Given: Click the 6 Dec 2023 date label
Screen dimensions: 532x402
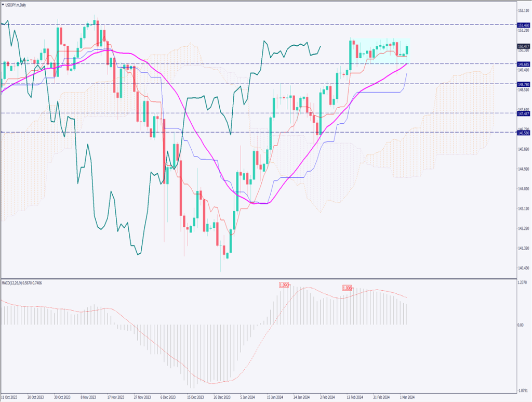Looking at the screenshot, I should pyautogui.click(x=167, y=397).
